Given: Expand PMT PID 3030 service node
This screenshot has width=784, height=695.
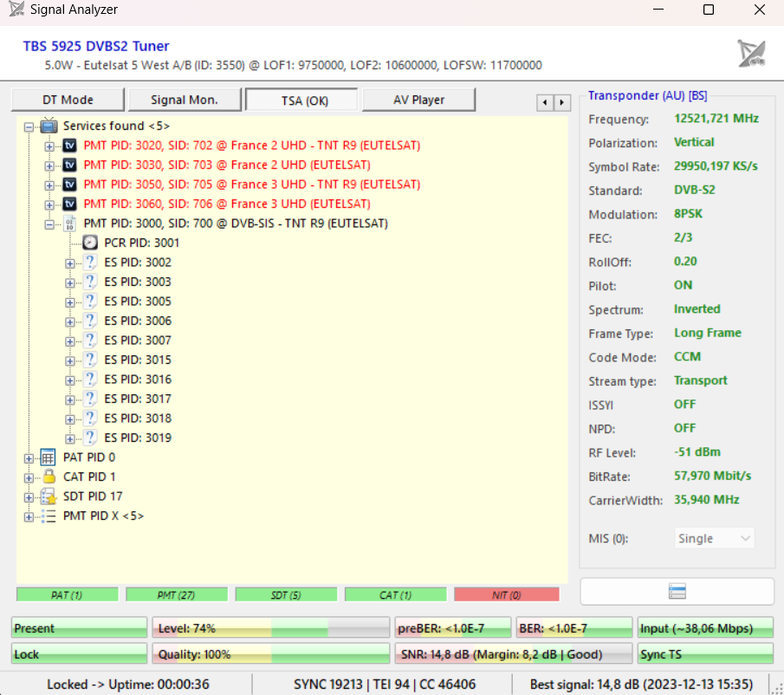Looking at the screenshot, I should [x=49, y=166].
